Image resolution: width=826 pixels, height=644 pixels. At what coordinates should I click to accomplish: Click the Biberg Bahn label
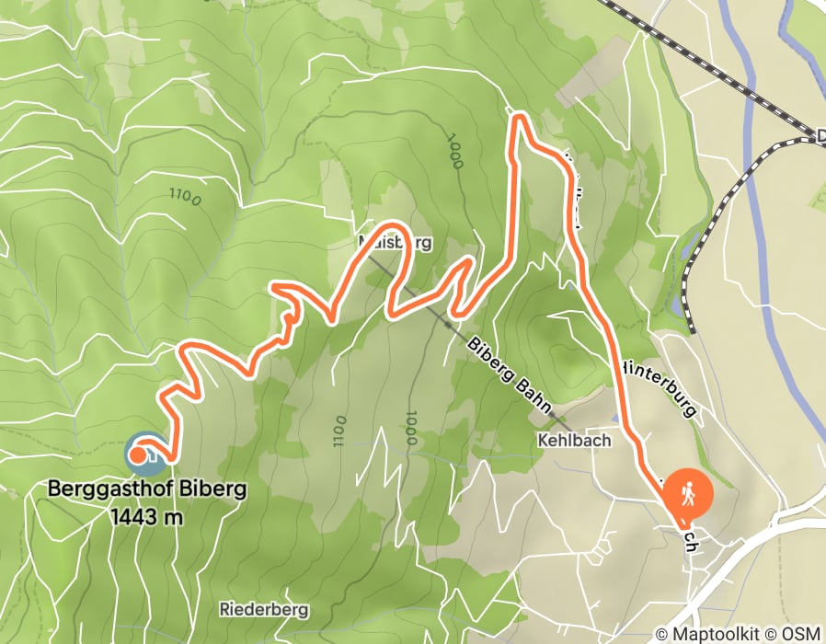pyautogui.click(x=510, y=374)
